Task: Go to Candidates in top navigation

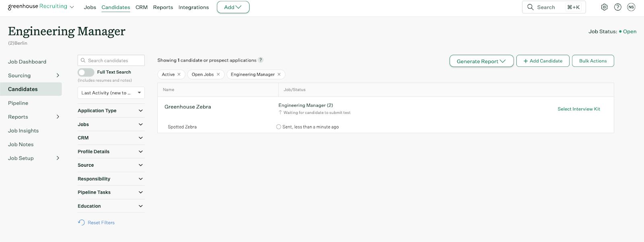Action: pos(116,7)
